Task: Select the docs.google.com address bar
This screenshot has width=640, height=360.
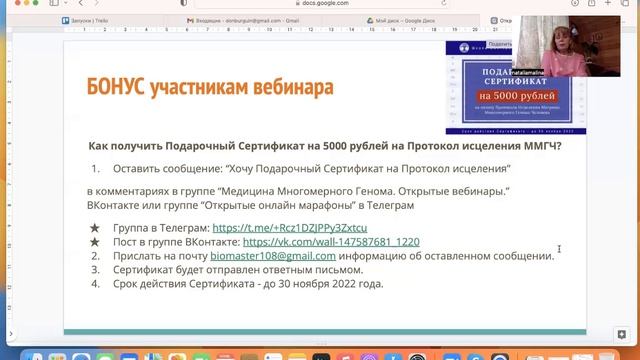Action: coord(322,3)
